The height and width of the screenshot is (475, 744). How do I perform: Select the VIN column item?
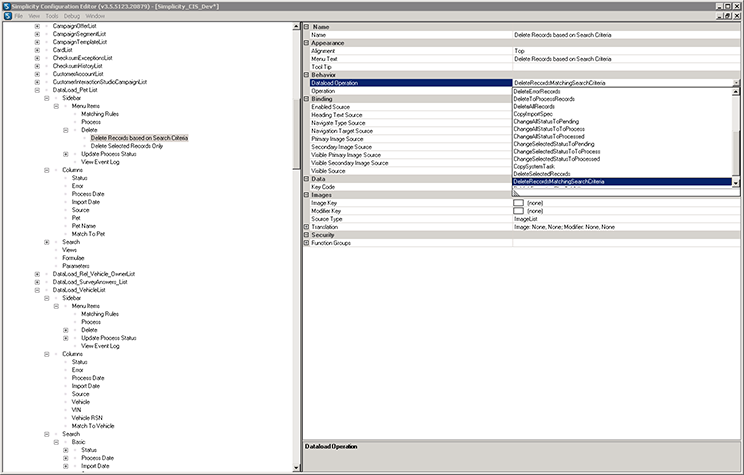click(76, 410)
